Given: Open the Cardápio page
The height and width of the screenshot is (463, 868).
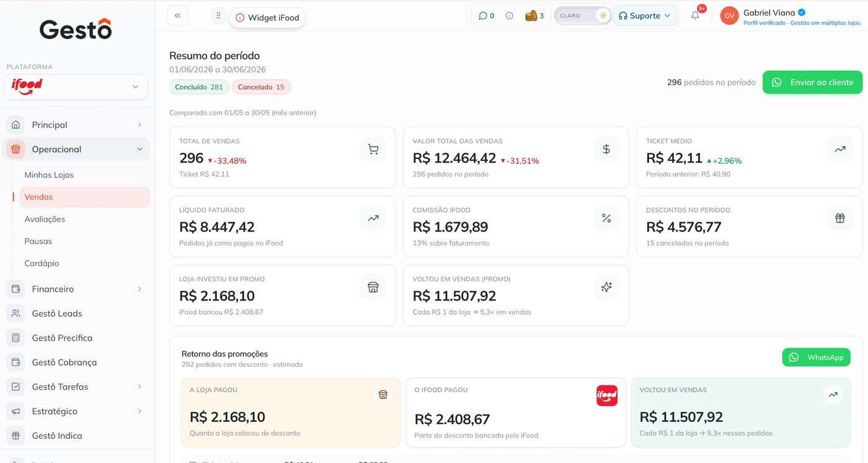Looking at the screenshot, I should (x=42, y=263).
